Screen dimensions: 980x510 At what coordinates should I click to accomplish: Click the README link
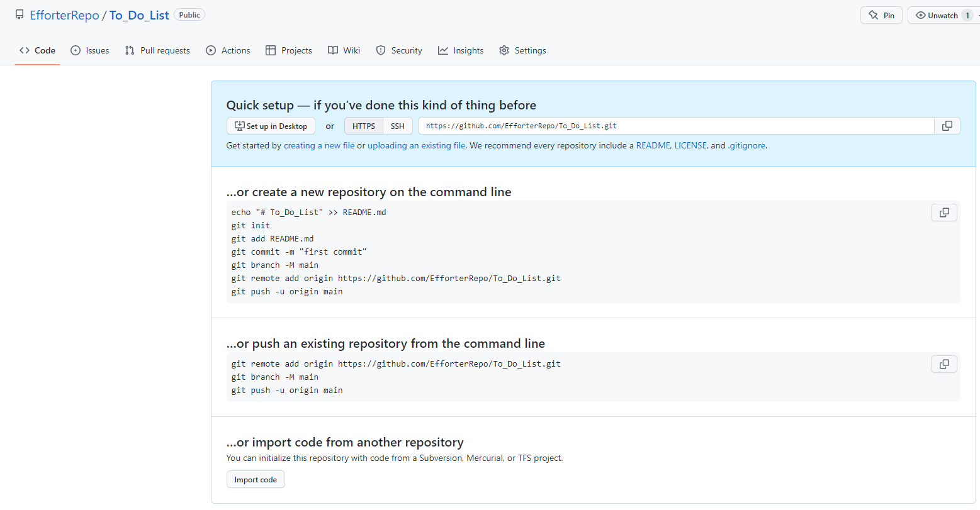[x=653, y=145]
